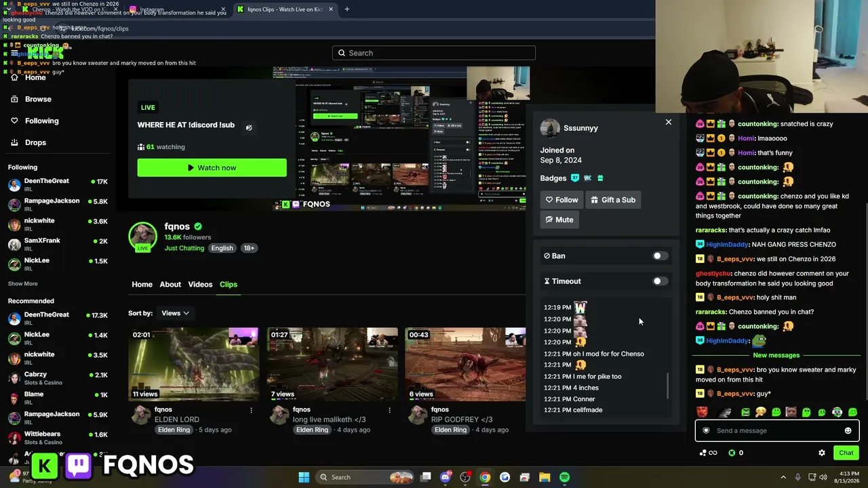868x488 pixels.
Task: Select the thinking emoji quick emote
Action: [761, 412]
